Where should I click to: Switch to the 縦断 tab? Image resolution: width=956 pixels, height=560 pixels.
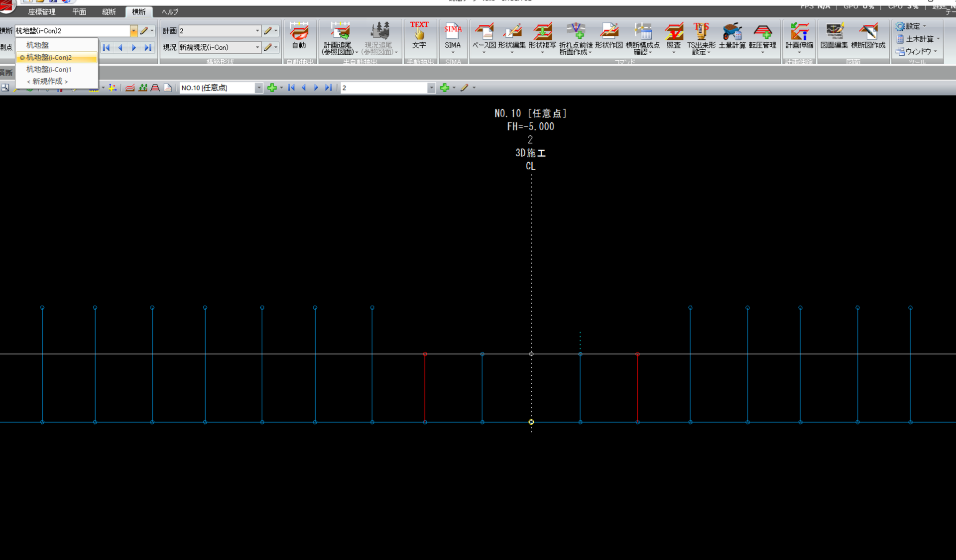click(109, 11)
